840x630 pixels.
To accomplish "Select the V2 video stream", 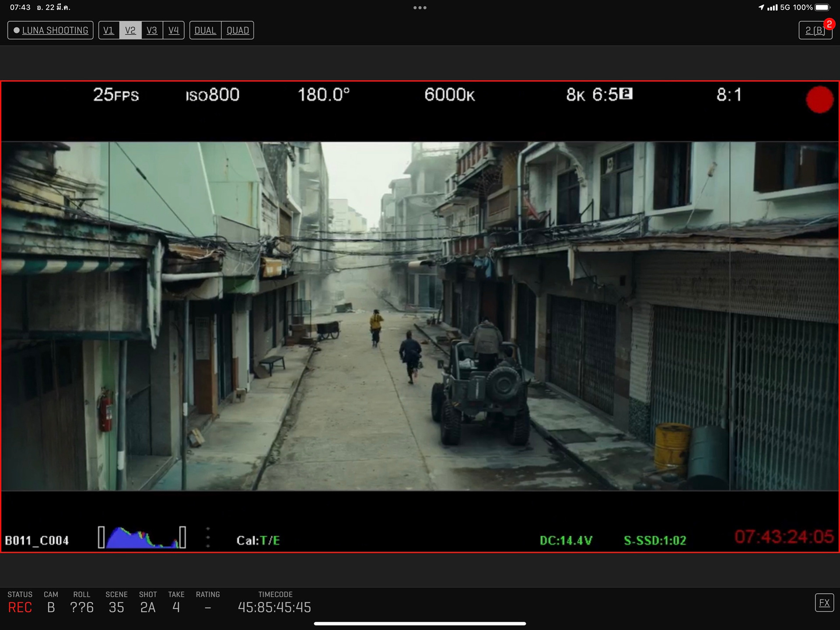I will pyautogui.click(x=130, y=30).
